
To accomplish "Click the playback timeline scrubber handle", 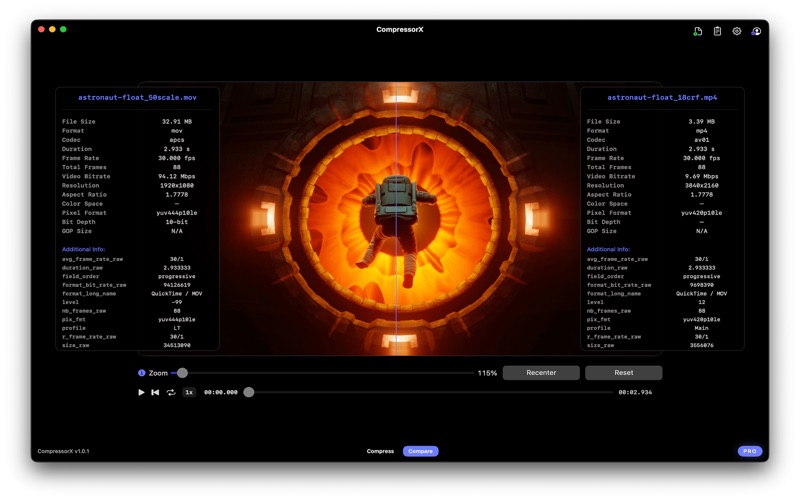I will point(248,392).
